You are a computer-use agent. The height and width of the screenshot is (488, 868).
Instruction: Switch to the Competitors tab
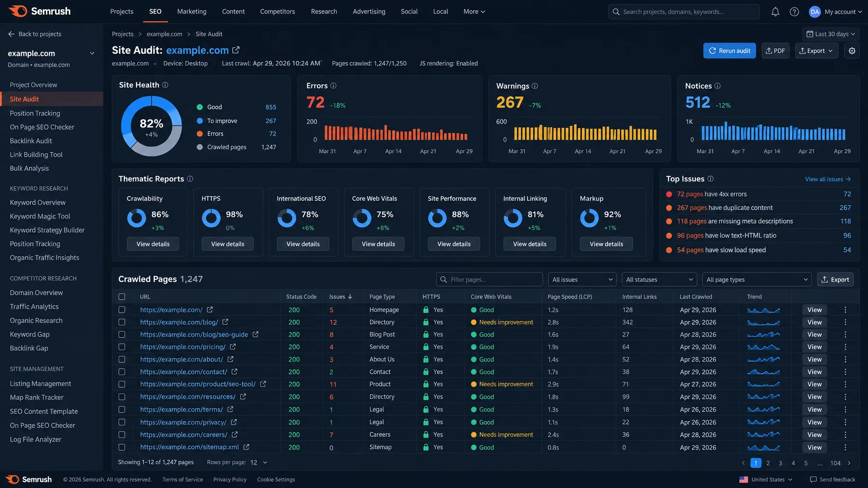277,12
